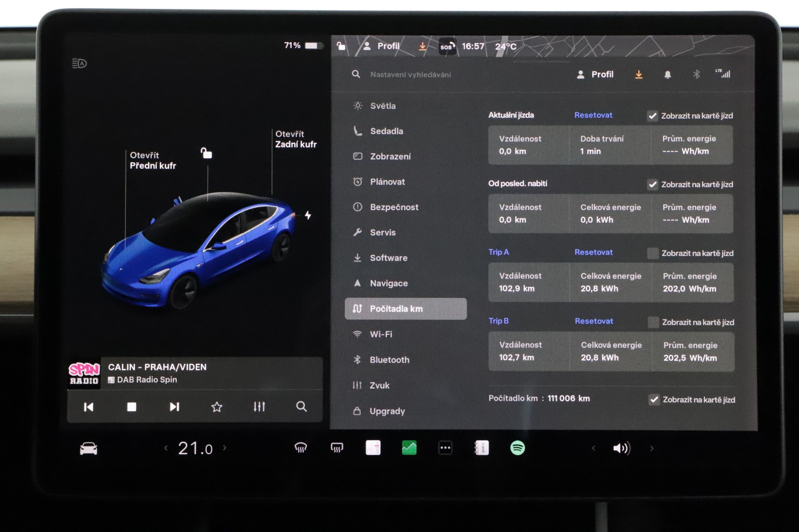Uncheck Zobrazit na kartě jízd for Aktuální jízda
The height and width of the screenshot is (532, 799).
tap(653, 116)
